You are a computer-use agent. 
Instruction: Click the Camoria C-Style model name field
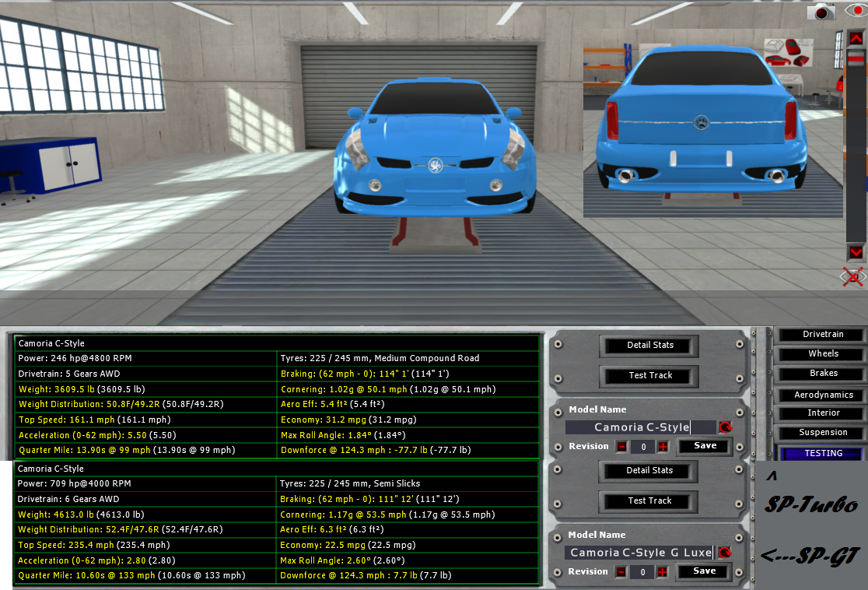pos(639,427)
